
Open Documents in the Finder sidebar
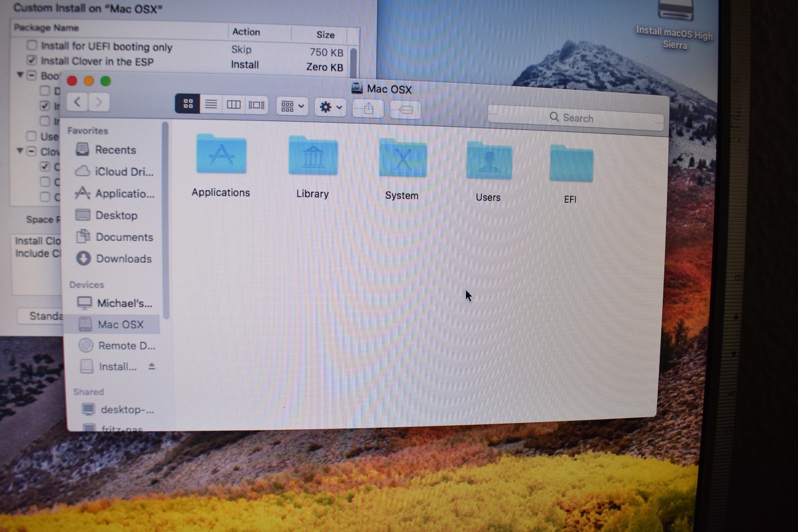114,237
